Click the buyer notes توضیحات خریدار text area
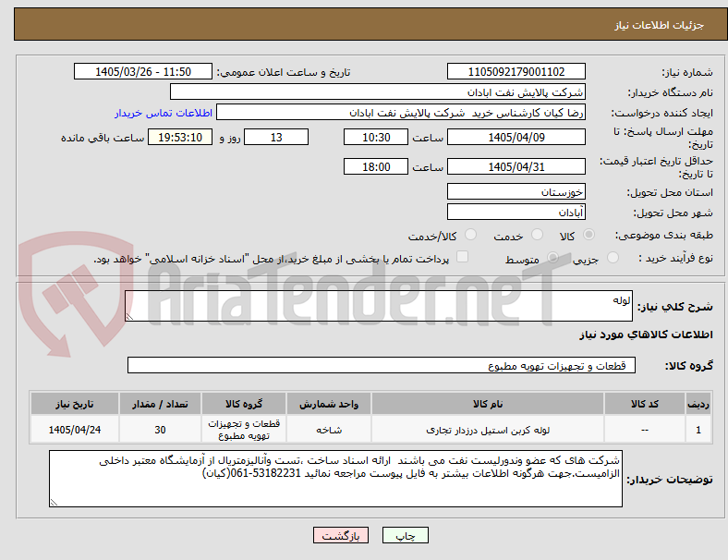 click(x=335, y=479)
